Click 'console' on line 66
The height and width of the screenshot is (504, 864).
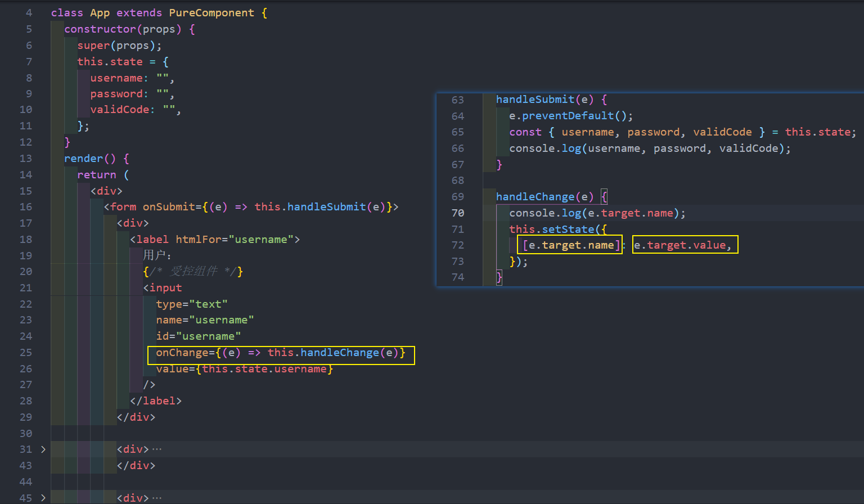532,148
